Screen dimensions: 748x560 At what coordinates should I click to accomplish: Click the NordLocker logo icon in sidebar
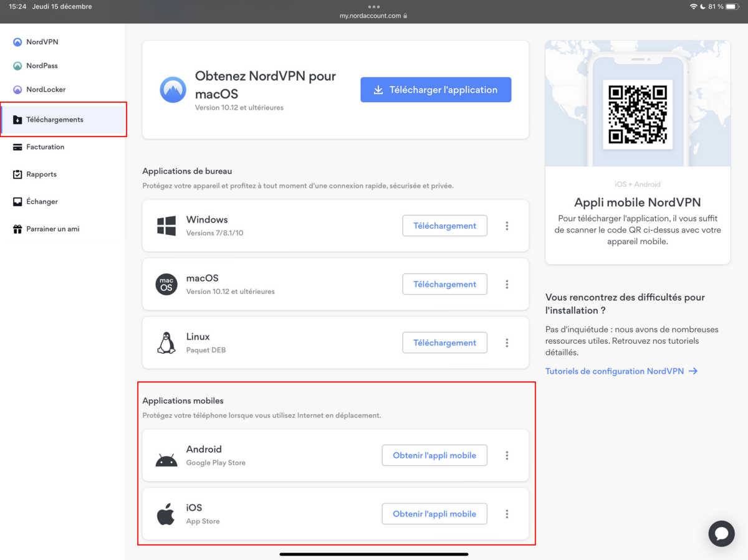pyautogui.click(x=17, y=90)
